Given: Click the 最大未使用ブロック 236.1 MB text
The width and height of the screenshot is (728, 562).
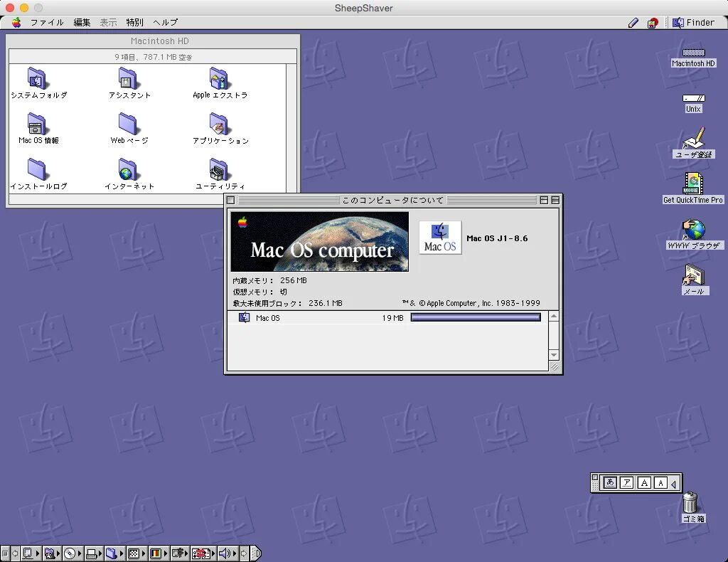Looking at the screenshot, I should pyautogui.click(x=287, y=303).
